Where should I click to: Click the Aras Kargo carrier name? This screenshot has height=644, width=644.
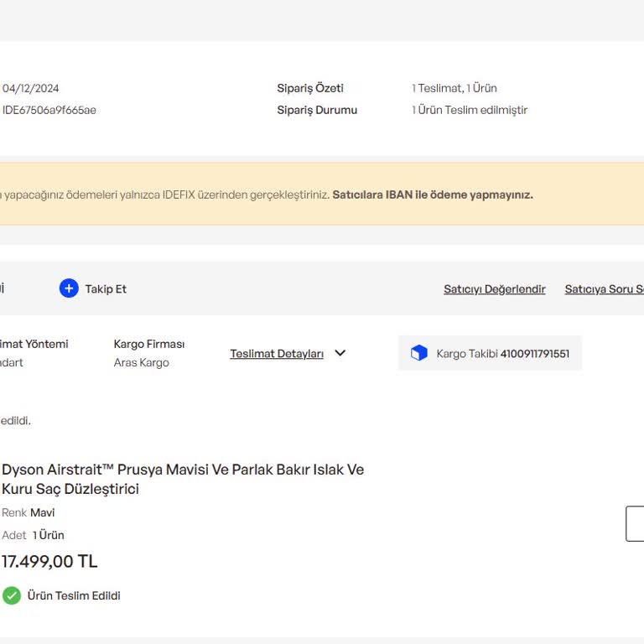tap(141, 363)
